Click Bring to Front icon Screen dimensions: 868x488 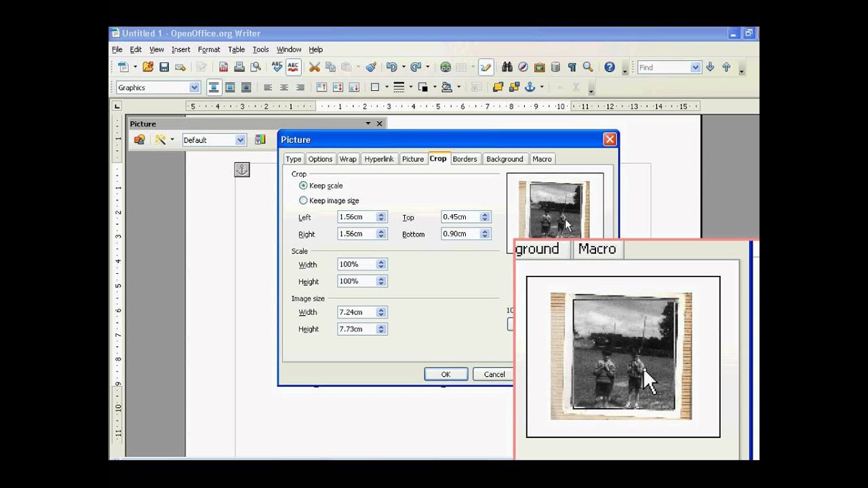[x=498, y=87]
